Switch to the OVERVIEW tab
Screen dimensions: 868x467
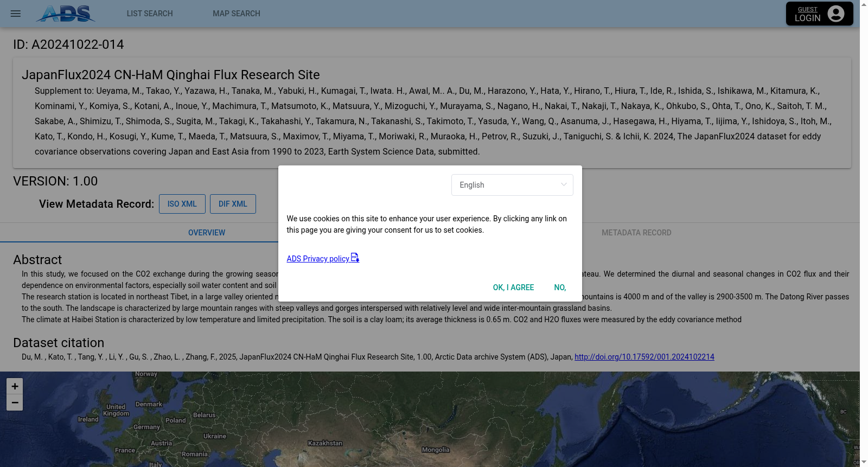[207, 233]
